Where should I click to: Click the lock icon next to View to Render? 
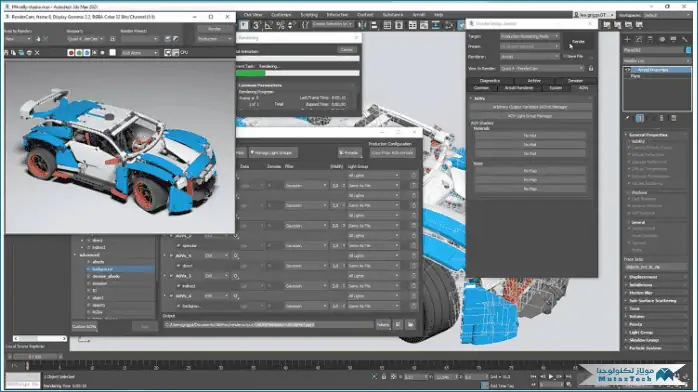(x=591, y=69)
